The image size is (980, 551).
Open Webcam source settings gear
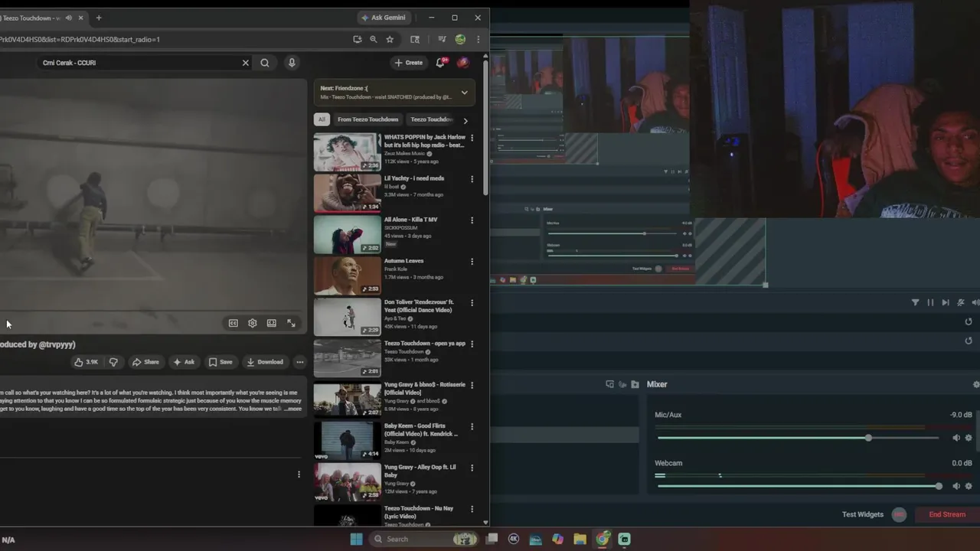pos(969,486)
